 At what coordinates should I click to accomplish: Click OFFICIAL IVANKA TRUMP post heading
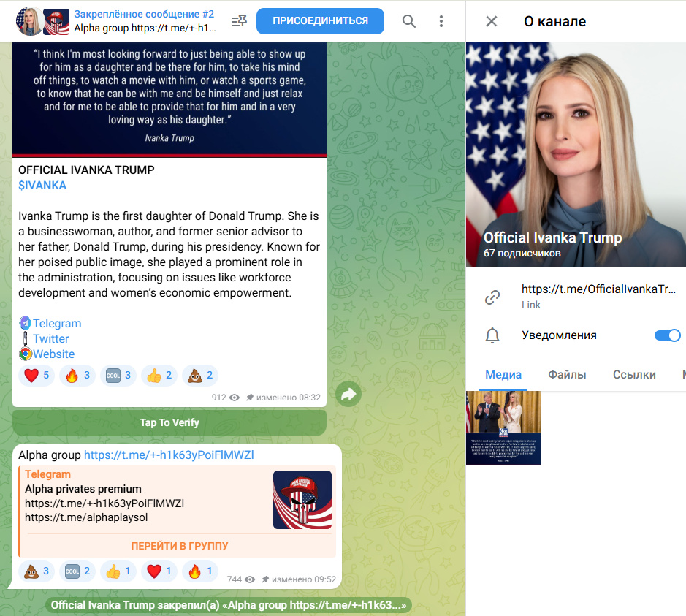(x=86, y=170)
